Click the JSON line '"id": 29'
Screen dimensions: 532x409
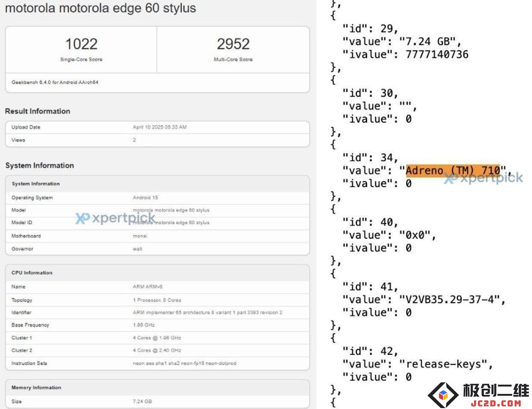pos(370,29)
